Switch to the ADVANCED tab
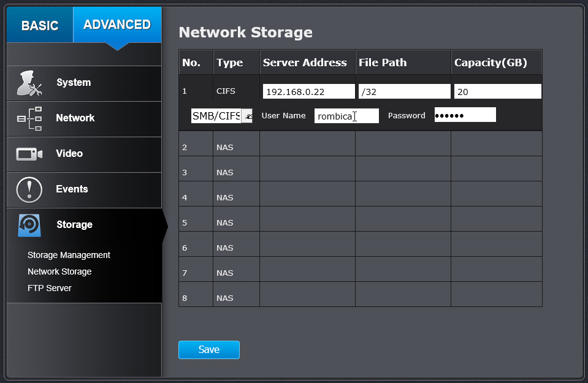This screenshot has width=588, height=383. tap(117, 25)
